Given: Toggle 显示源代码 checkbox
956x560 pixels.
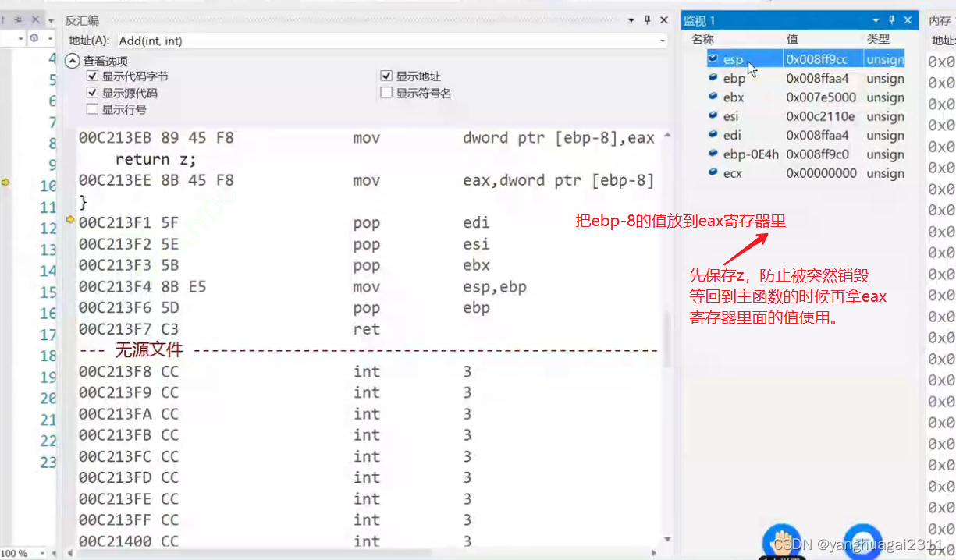Looking at the screenshot, I should click(x=93, y=93).
